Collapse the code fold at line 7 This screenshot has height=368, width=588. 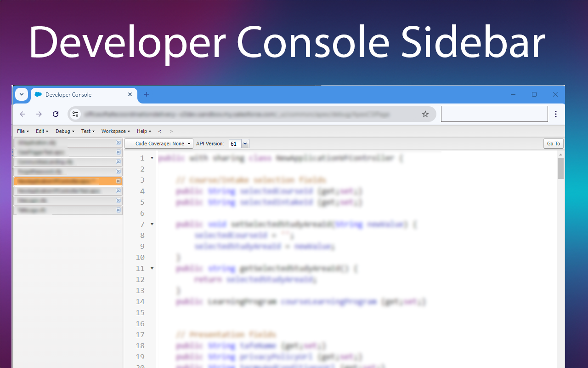pyautogui.click(x=152, y=224)
